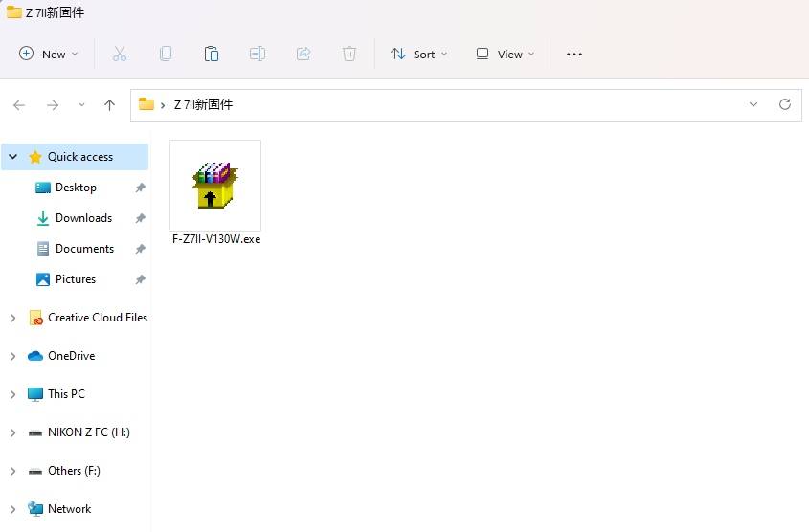
Task: Click the pin icon beside Documents
Action: coord(141,249)
